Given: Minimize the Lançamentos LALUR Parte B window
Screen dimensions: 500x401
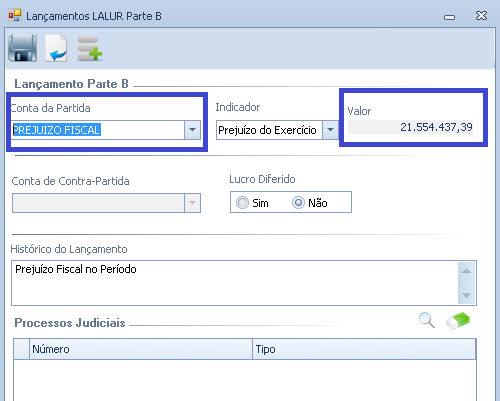Looking at the screenshot, I should [449, 17].
